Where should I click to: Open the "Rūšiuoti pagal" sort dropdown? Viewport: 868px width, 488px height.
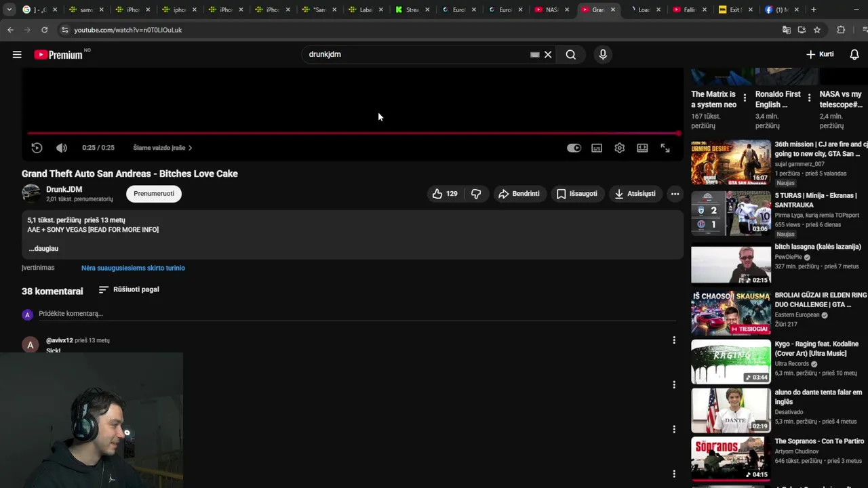coord(129,289)
